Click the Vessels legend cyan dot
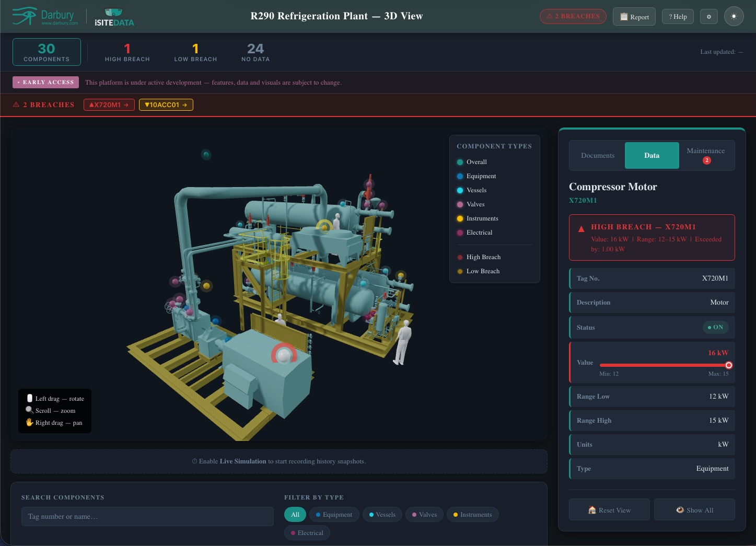This screenshot has height=546, width=756. click(x=460, y=190)
